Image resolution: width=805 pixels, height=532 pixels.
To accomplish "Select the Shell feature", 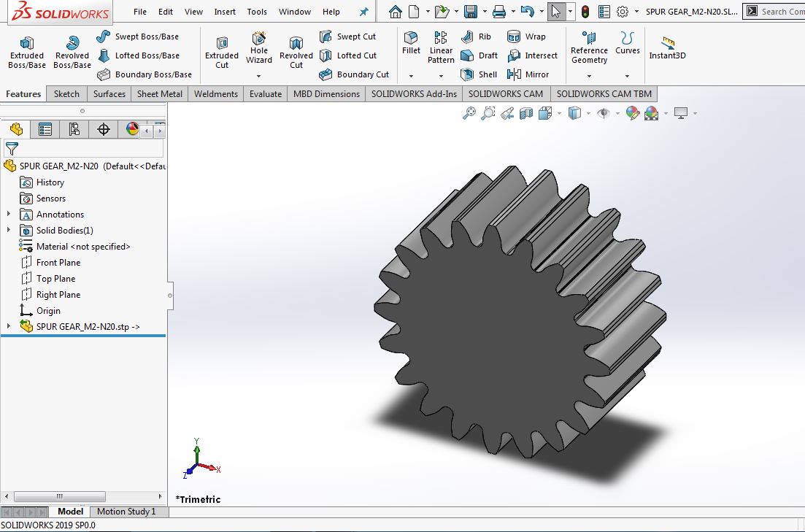I will pos(479,74).
